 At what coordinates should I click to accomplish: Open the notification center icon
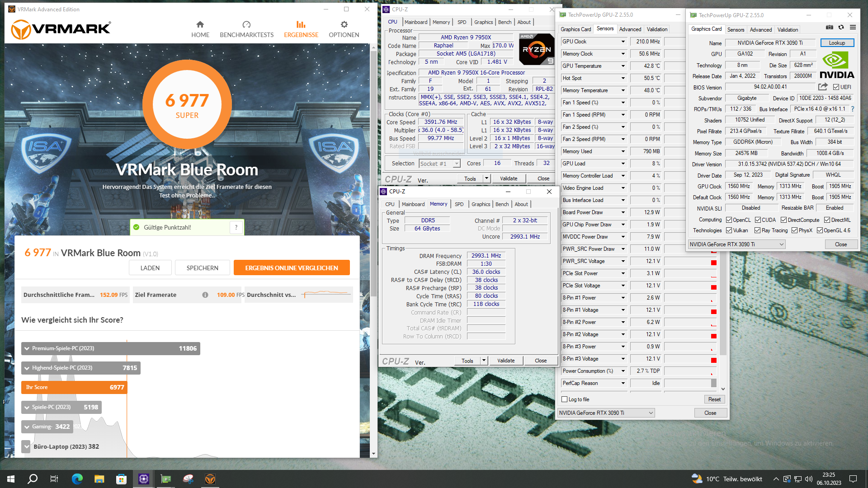coord(853,479)
